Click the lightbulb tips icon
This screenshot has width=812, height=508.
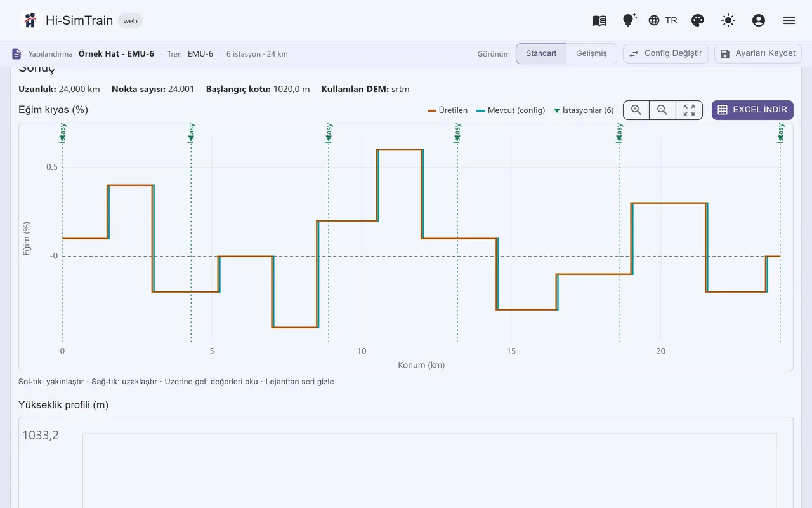pos(629,20)
